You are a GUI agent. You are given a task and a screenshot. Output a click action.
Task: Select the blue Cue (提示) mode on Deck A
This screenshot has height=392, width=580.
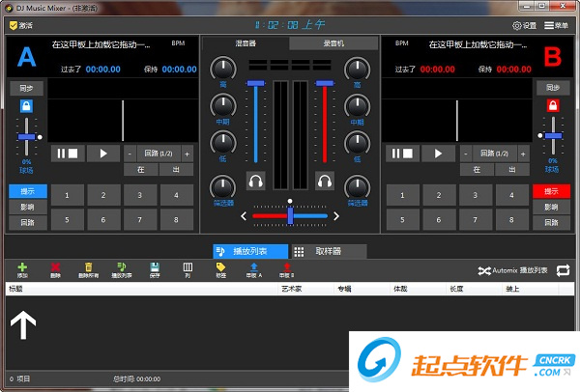pyautogui.click(x=28, y=191)
